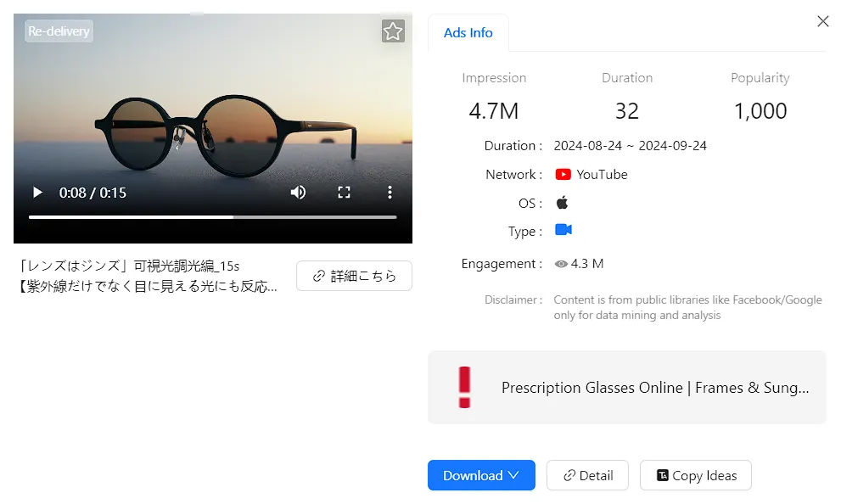841x504 pixels.
Task: Close the ad details panel
Action: click(822, 21)
